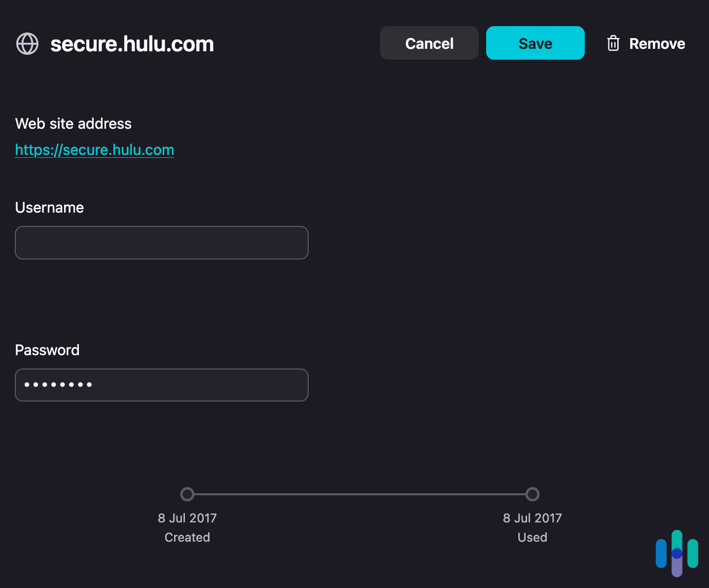Focus the Username input field

pos(162,243)
